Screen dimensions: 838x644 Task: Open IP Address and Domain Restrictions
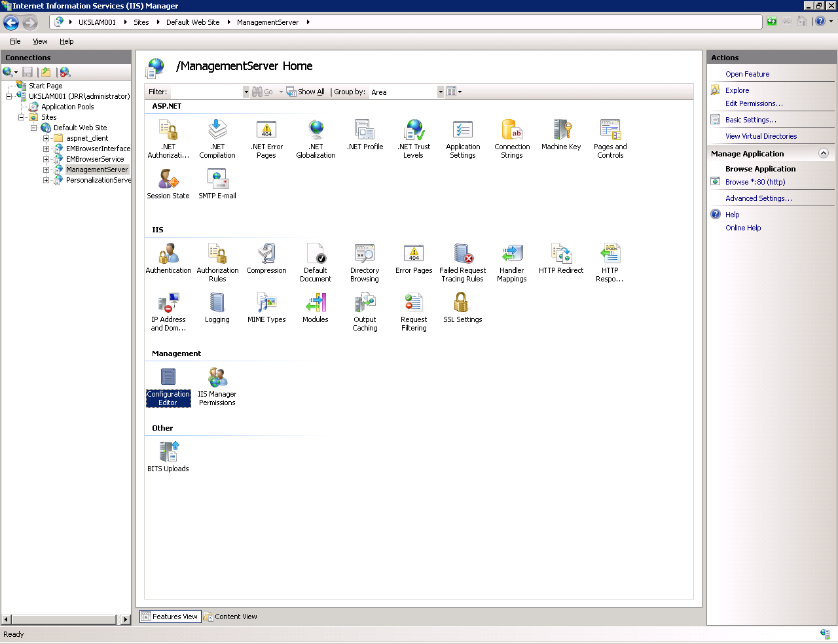(168, 312)
